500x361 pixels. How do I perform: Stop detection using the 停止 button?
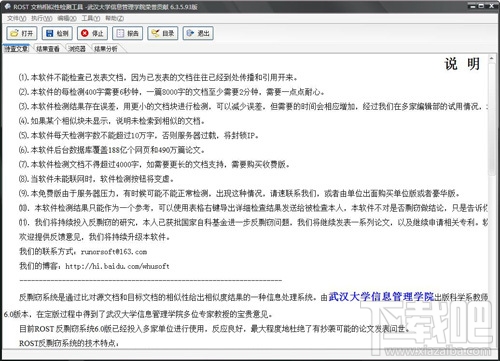point(92,33)
